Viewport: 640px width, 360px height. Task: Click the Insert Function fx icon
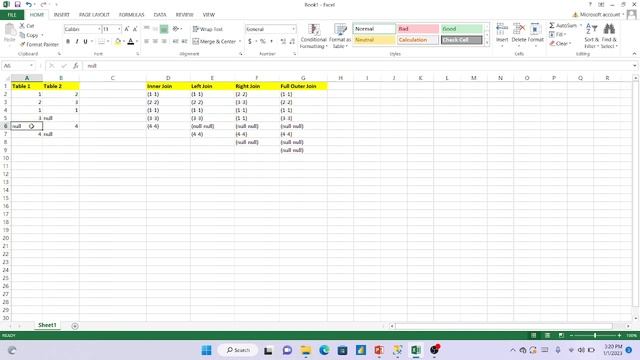point(76,66)
